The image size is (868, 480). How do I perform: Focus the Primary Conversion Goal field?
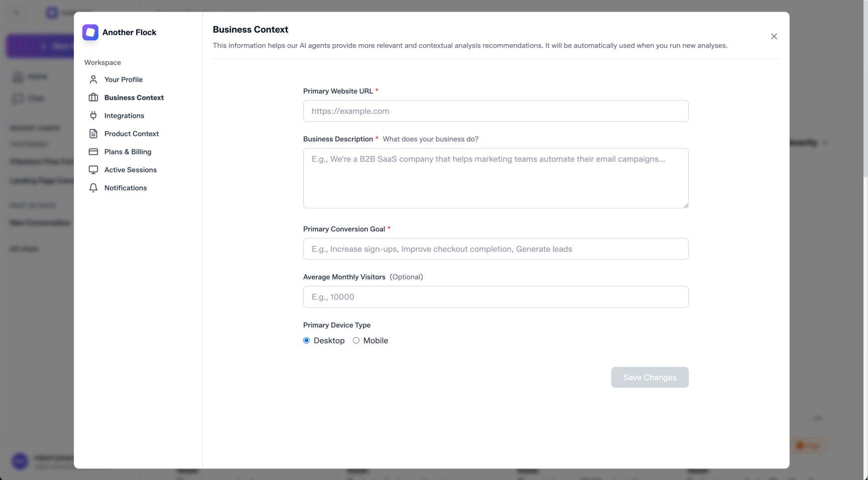[x=495, y=248]
